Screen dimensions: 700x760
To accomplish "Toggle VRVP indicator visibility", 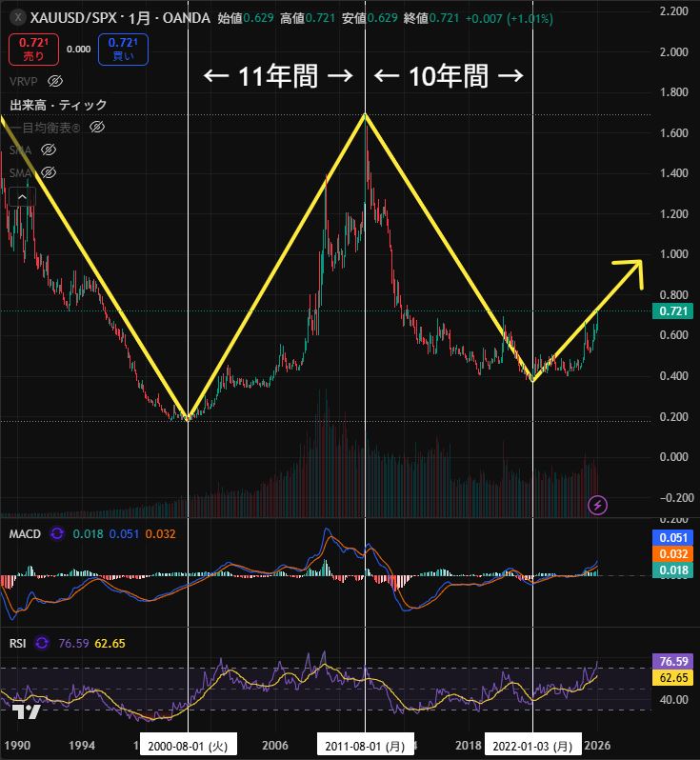I will click(x=55, y=81).
